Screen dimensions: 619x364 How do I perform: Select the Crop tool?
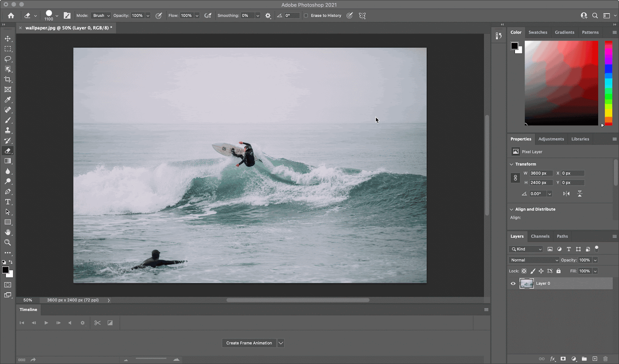tap(8, 79)
